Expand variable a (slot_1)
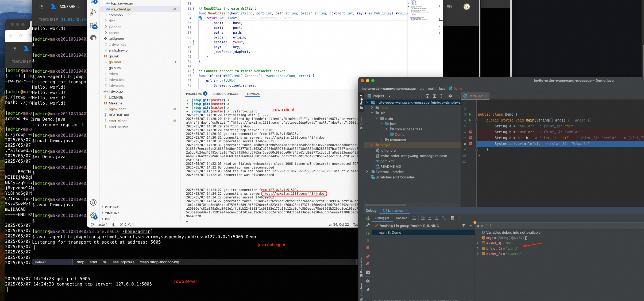Screen dimensions: 644x301 (x=478, y=243)
